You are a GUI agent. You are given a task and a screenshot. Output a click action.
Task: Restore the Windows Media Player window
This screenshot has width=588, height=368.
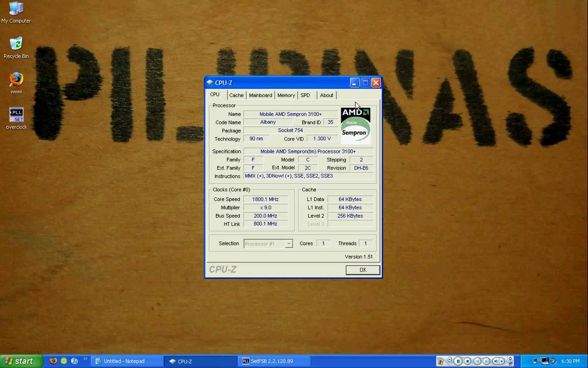coord(510,364)
